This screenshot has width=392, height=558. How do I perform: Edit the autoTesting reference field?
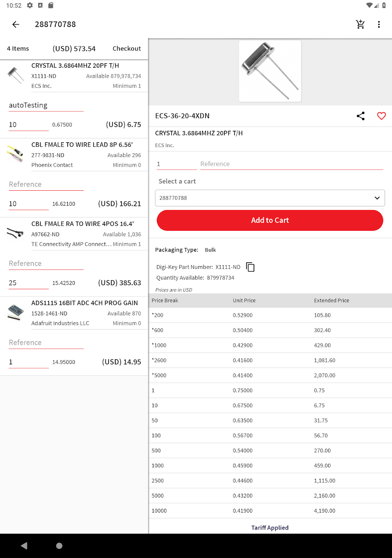tap(46, 105)
